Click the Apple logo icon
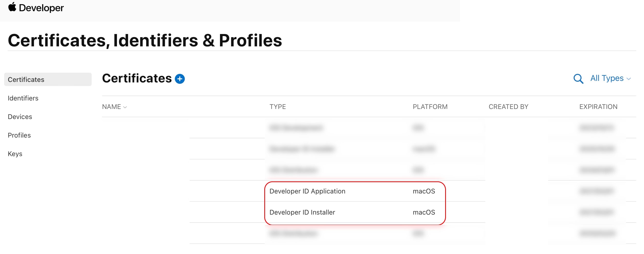 [x=12, y=7]
